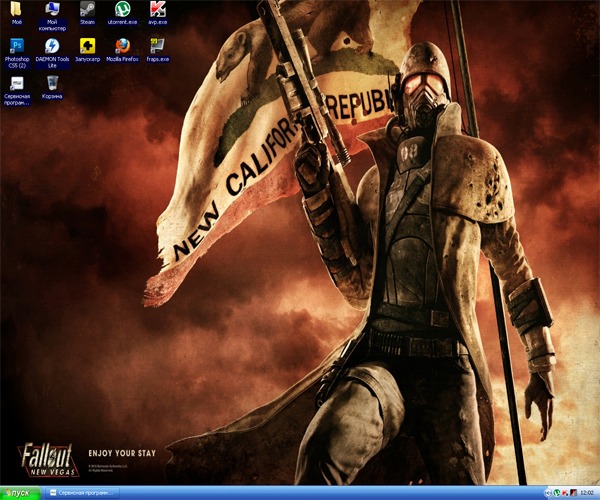Click the пуск Start button
This screenshot has height=500, width=600.
pos(20,493)
